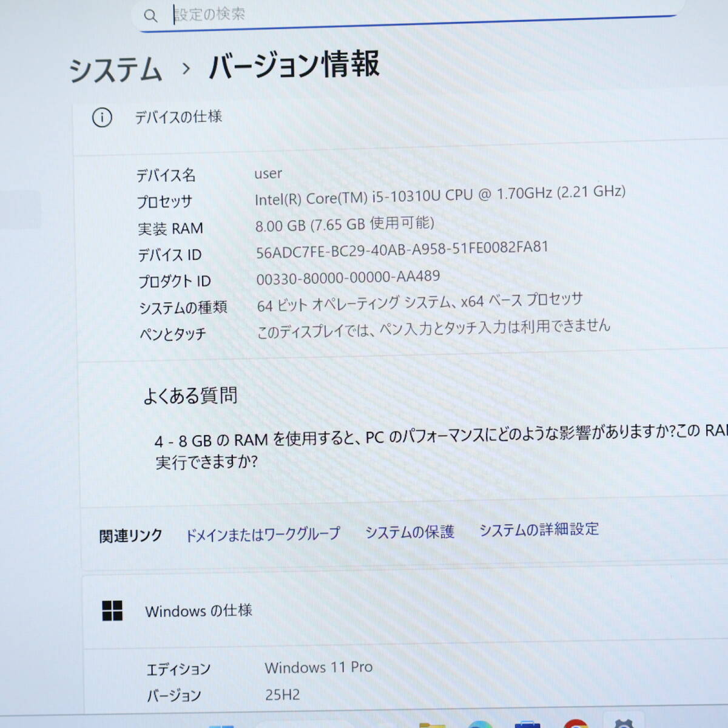Click the よくある質問 heading
Viewport: 728px width, 728px height.
(190, 396)
